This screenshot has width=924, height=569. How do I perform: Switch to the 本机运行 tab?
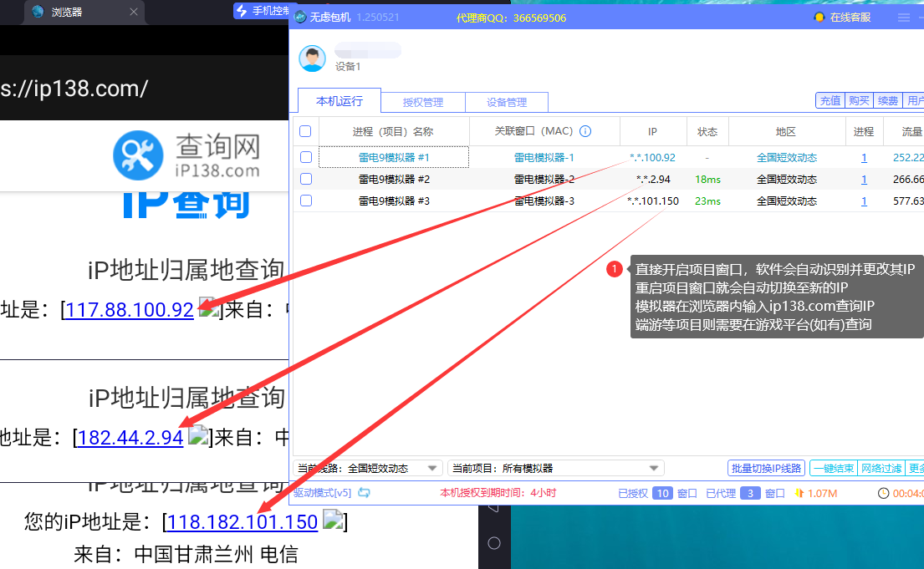(339, 101)
